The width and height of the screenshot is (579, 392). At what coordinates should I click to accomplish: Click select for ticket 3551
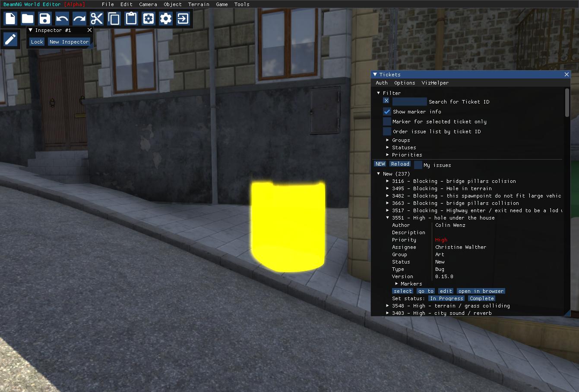(403, 291)
